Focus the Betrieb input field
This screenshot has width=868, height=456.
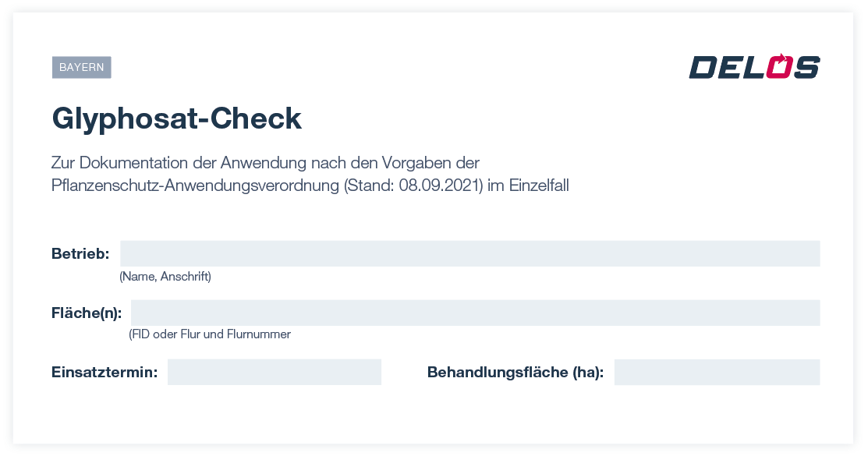tap(470, 253)
